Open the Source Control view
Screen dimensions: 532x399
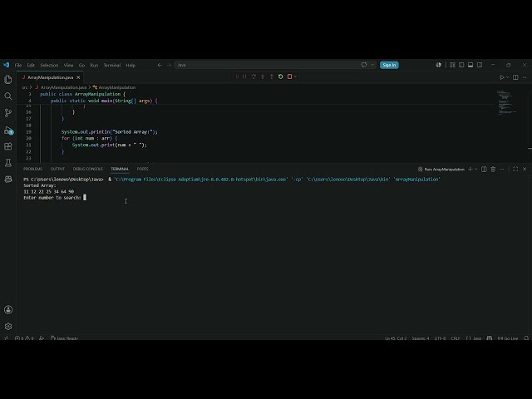click(8, 113)
